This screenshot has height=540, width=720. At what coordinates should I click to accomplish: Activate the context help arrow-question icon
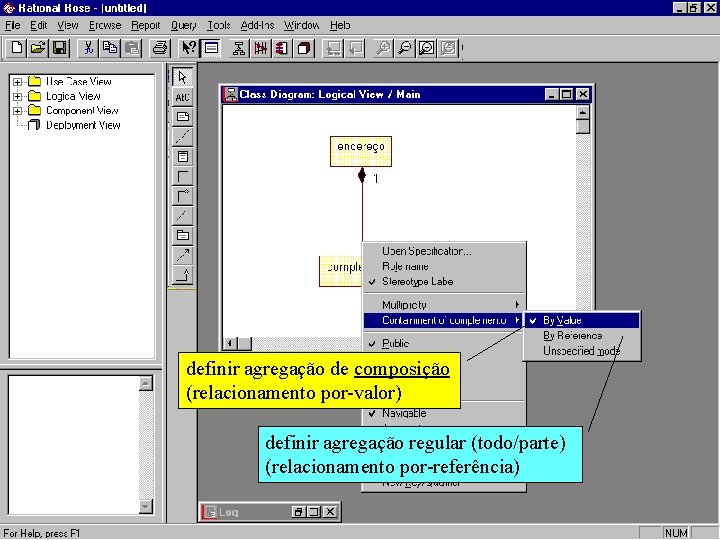(x=188, y=48)
